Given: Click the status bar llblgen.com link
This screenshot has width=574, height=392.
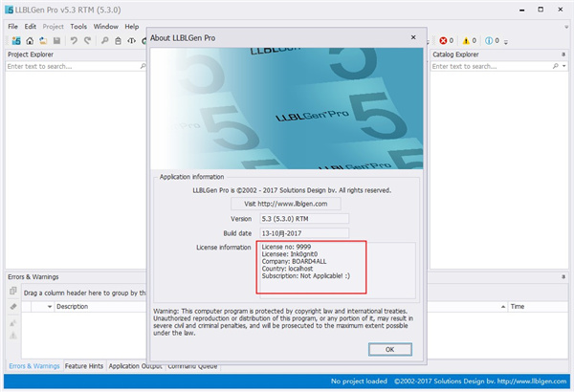Looking at the screenshot, I should coord(532,381).
